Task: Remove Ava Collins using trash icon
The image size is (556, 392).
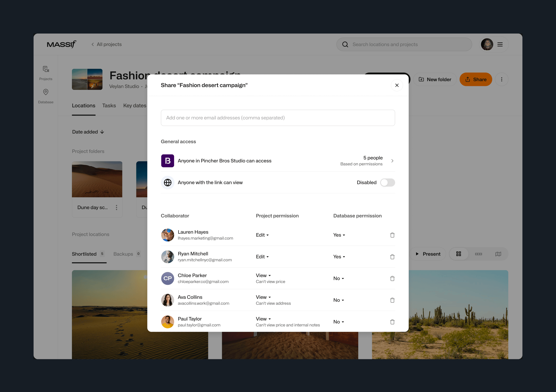Action: pyautogui.click(x=392, y=300)
